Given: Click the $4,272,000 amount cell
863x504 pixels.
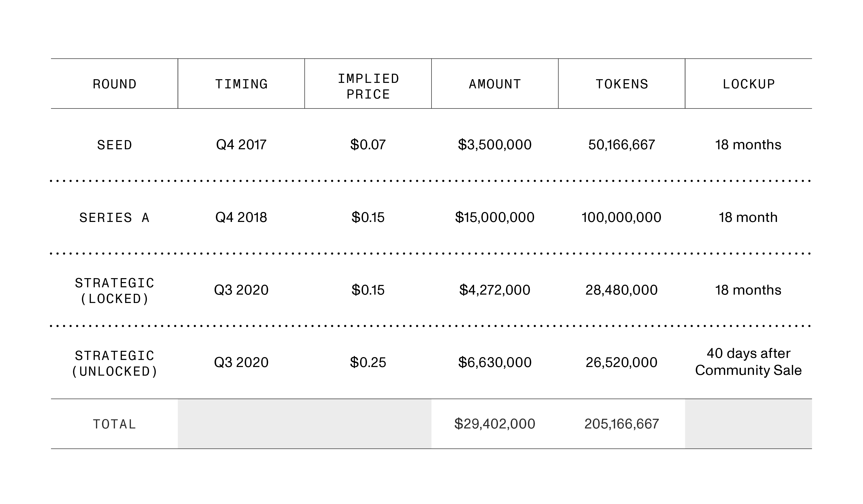Looking at the screenshot, I should click(495, 290).
